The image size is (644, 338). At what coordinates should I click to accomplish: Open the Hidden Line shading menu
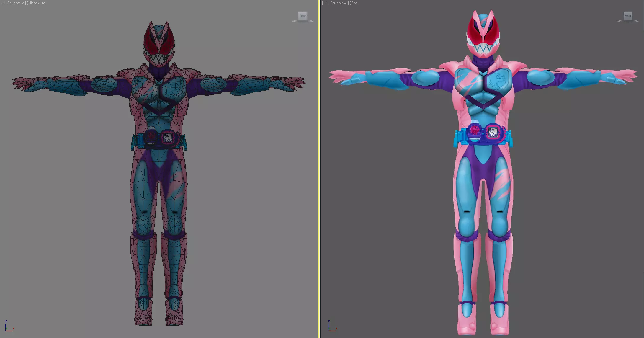37,3
